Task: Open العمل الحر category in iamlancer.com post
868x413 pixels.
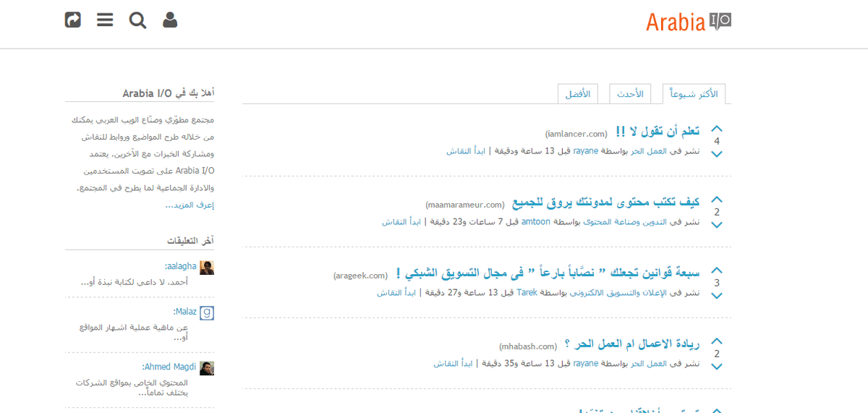Action: click(648, 151)
